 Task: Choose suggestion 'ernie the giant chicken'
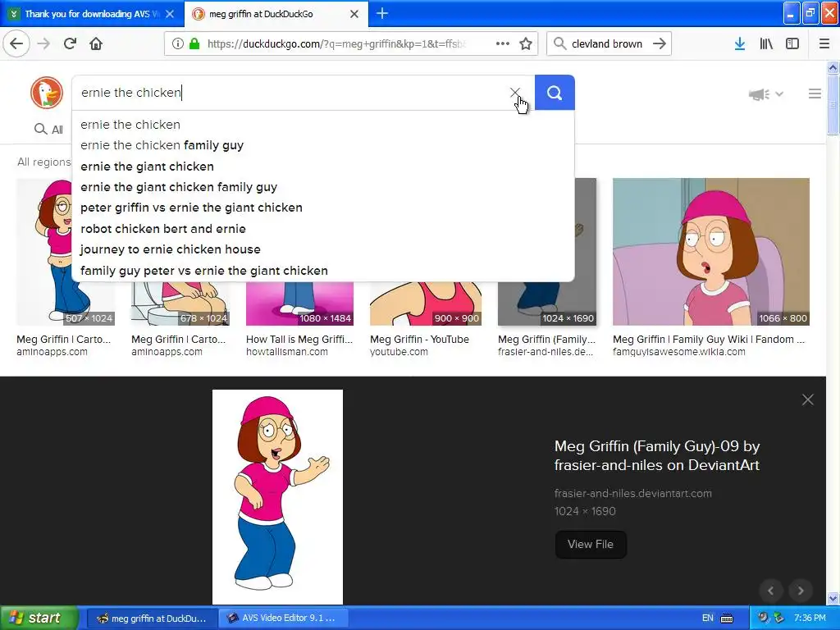(323, 166)
